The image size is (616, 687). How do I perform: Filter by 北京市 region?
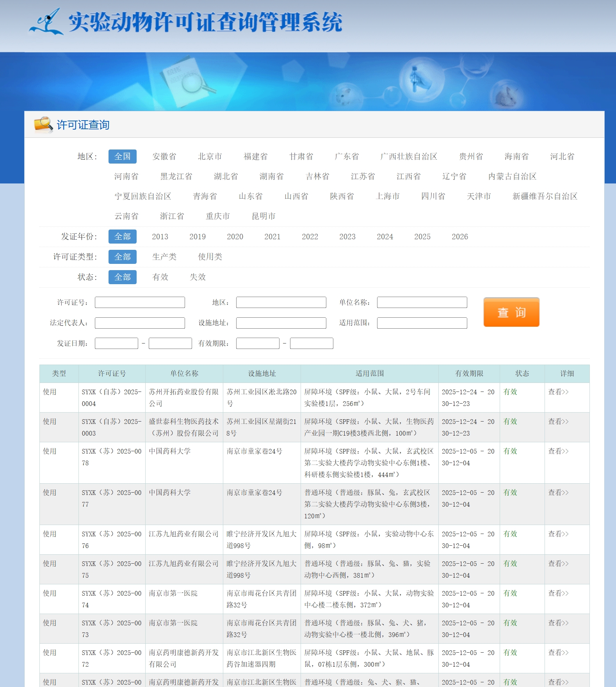(x=210, y=157)
